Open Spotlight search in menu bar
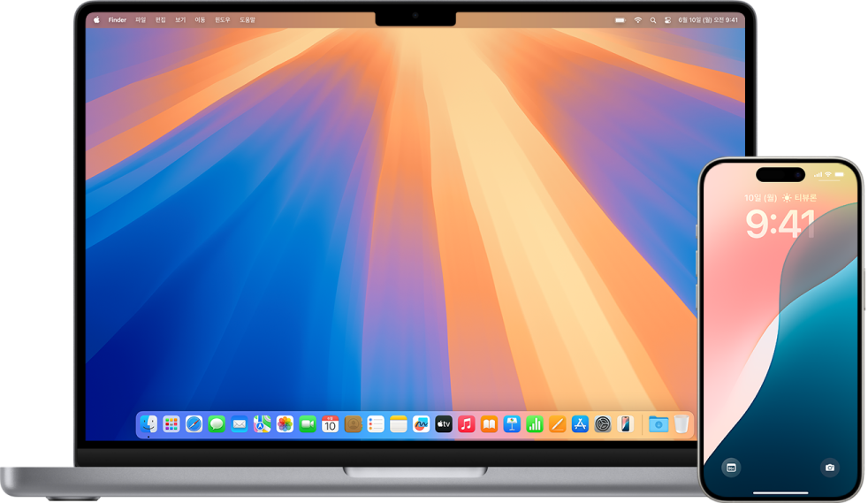 (x=653, y=20)
